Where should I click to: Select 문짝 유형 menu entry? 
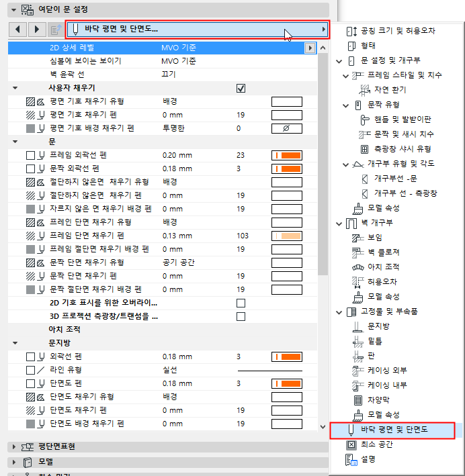pyautogui.click(x=383, y=105)
